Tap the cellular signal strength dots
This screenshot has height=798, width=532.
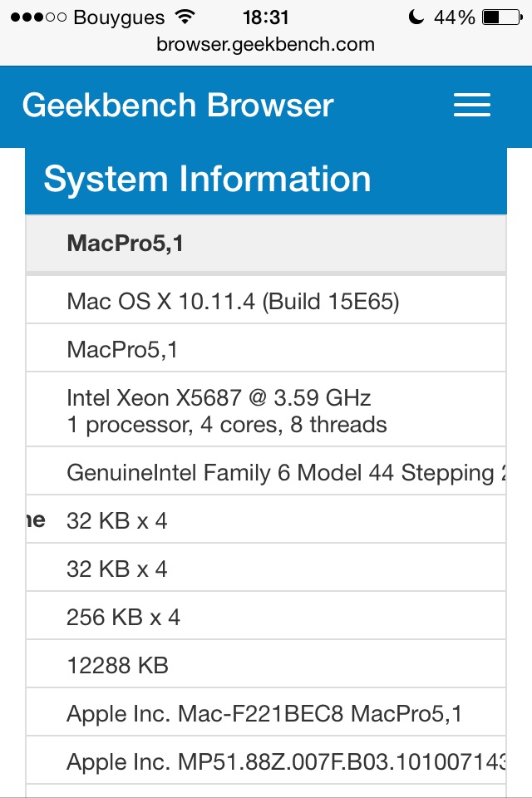[x=37, y=17]
